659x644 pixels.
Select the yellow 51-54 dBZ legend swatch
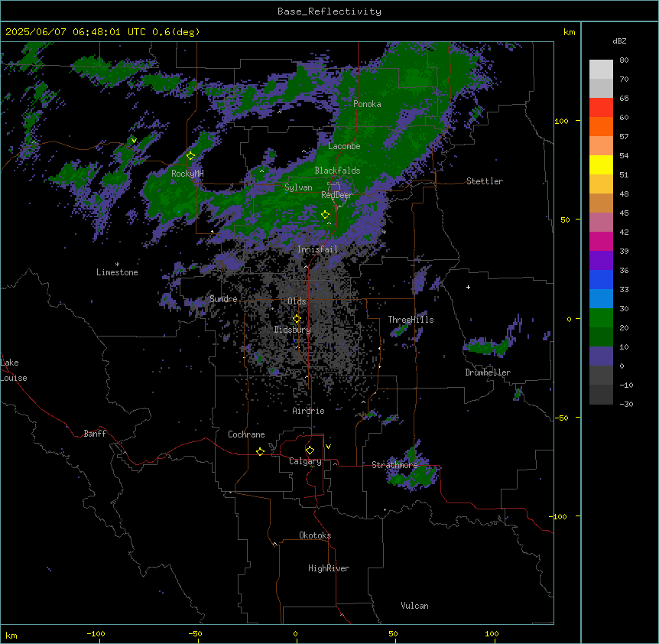[x=601, y=164]
